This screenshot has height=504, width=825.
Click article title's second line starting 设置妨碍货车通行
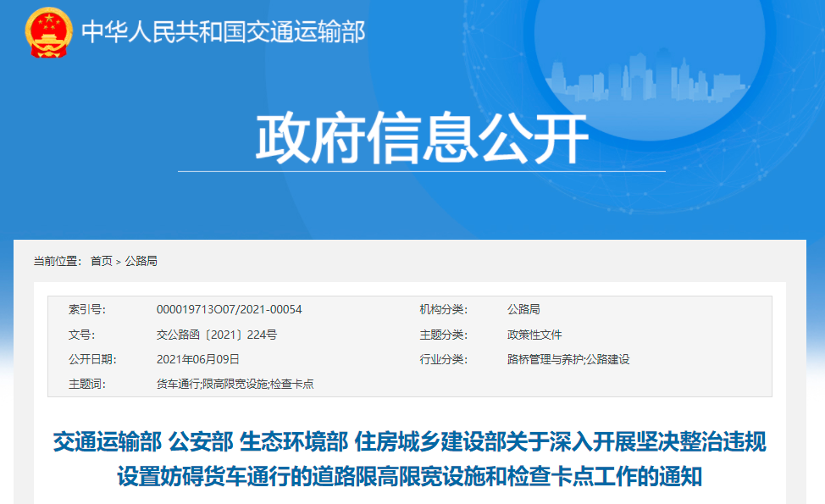pos(409,475)
